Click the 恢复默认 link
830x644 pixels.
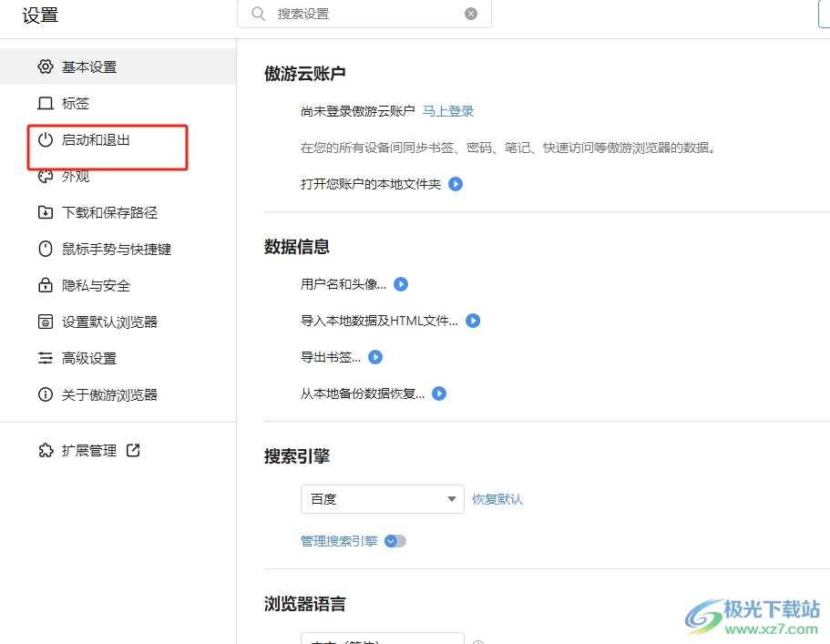pos(497,499)
